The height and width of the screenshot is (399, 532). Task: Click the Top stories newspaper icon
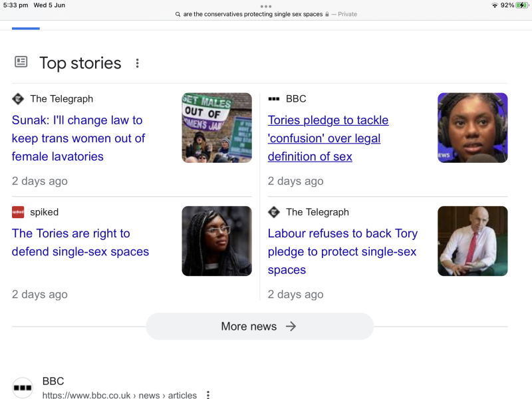pos(21,62)
